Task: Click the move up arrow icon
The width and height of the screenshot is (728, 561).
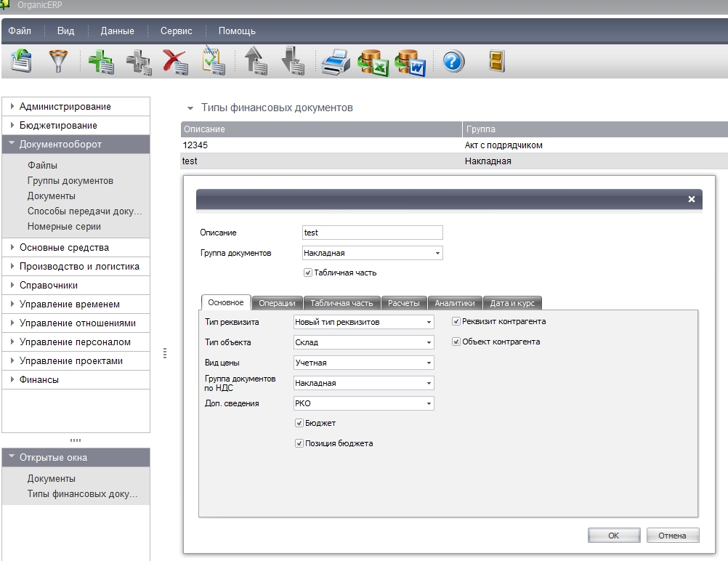Action: 255,61
